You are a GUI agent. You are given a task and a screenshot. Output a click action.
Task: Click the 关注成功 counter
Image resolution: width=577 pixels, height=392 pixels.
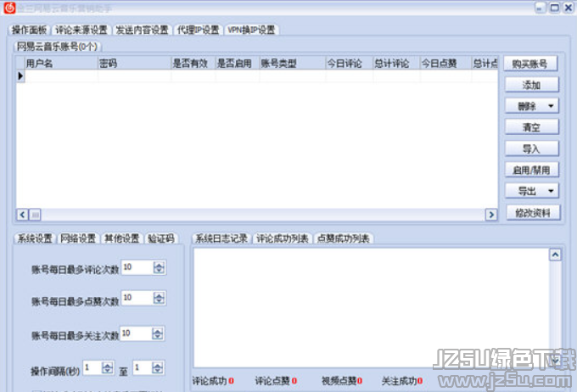point(402,381)
